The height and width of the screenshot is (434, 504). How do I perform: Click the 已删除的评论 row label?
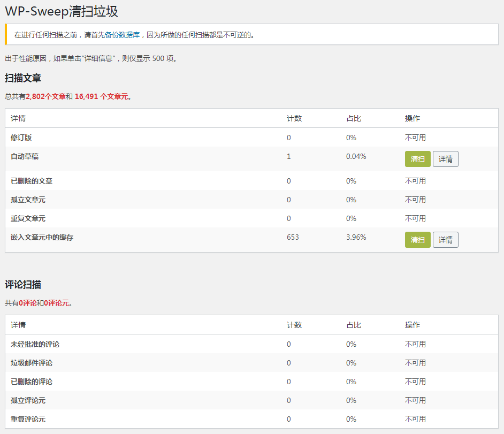coord(32,382)
